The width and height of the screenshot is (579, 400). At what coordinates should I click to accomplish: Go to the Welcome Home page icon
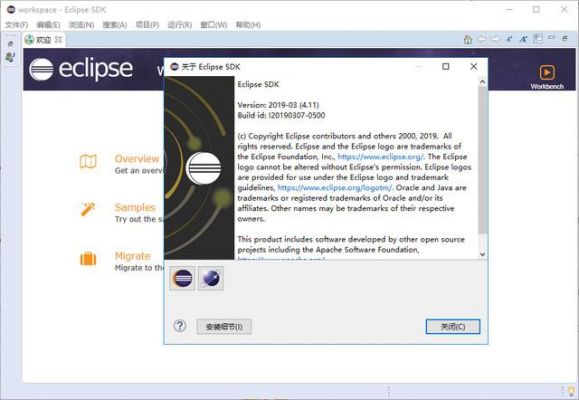[x=467, y=39]
